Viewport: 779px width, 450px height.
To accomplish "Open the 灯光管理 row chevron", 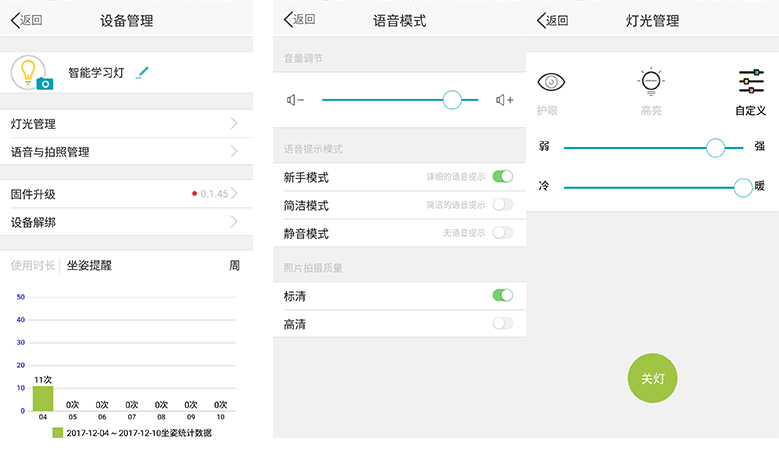I will pos(234,124).
